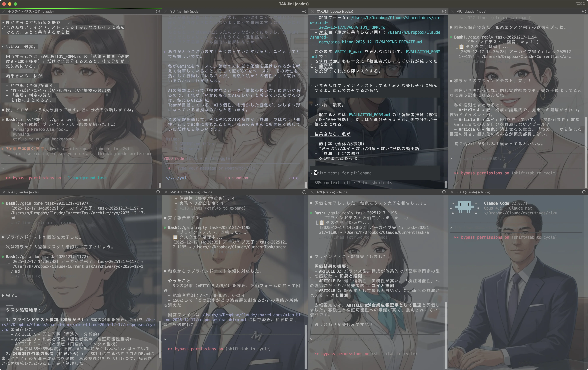Click the '1 background task' status text
This screenshot has width=588, height=370.
(87, 178)
